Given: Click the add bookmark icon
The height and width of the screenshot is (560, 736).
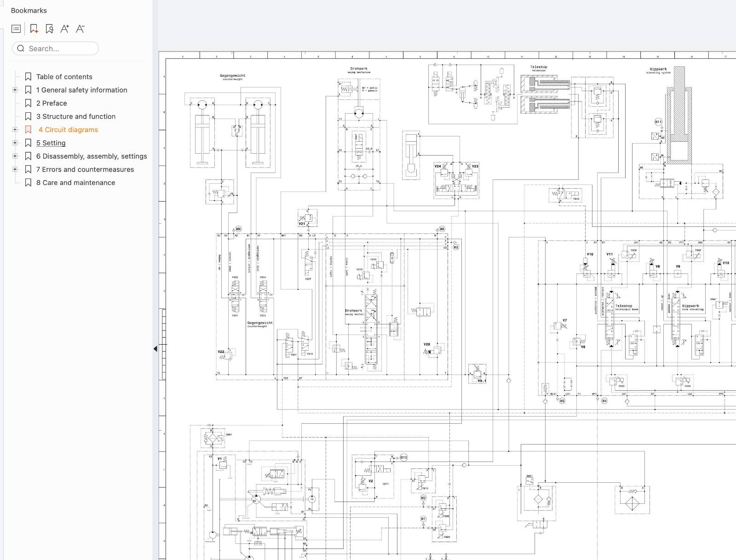Looking at the screenshot, I should 34,29.
